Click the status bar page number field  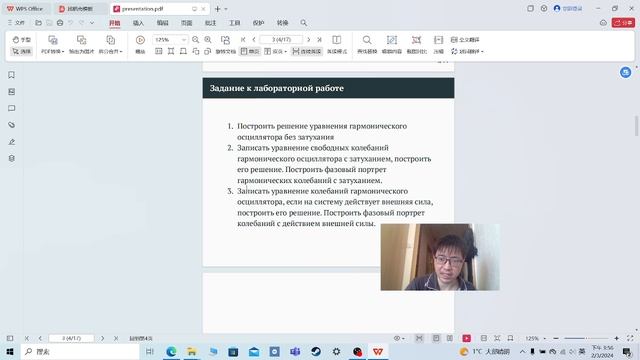pyautogui.click(x=71, y=338)
